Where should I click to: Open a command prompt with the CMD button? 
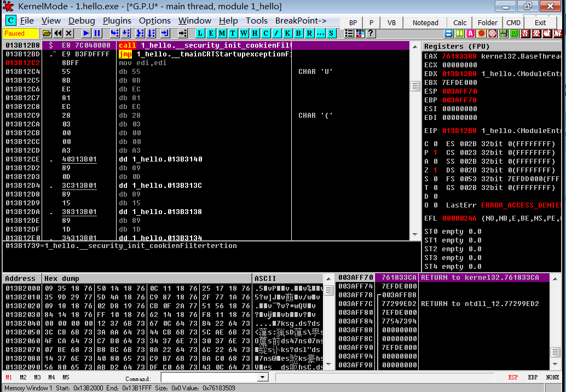(513, 23)
